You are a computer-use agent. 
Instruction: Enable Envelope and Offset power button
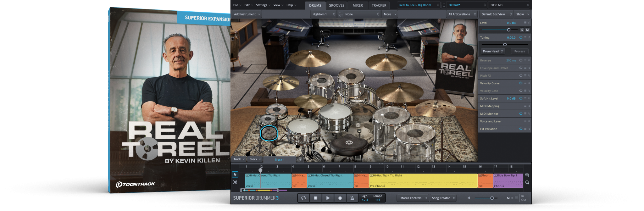pos(521,68)
